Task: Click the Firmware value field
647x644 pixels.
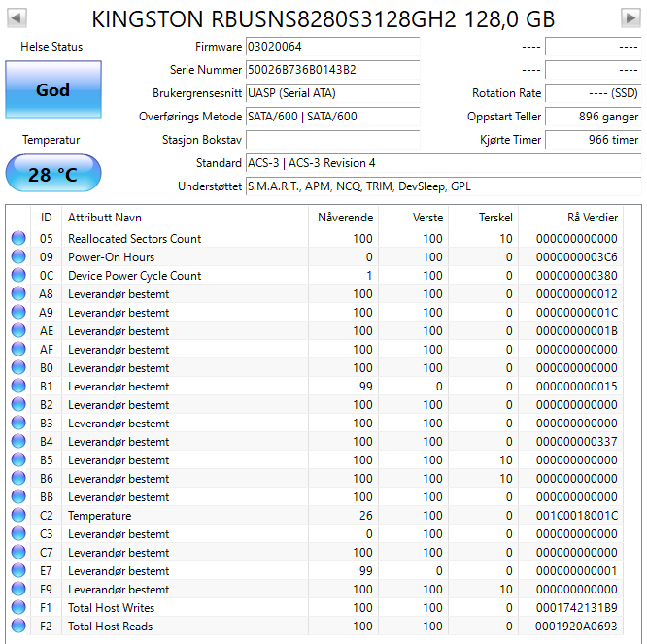Action: coord(332,47)
